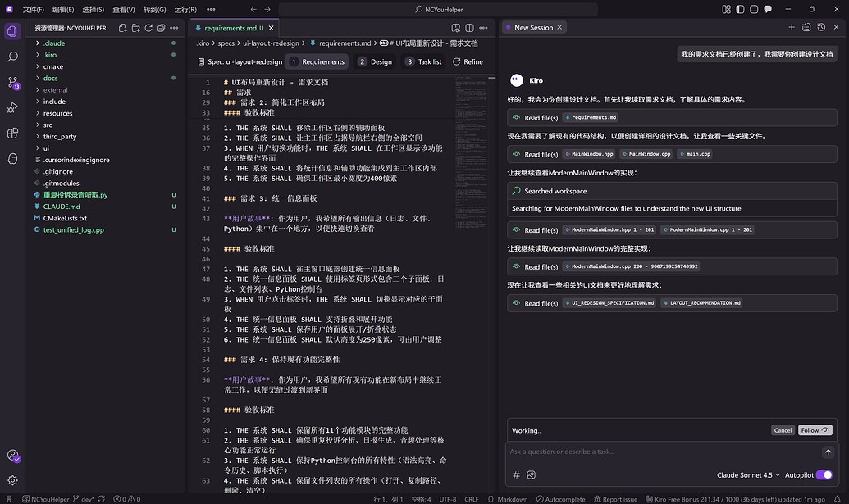The height and width of the screenshot is (504, 849).
Task: Open the Explorer view in activity bar
Action: tap(12, 31)
